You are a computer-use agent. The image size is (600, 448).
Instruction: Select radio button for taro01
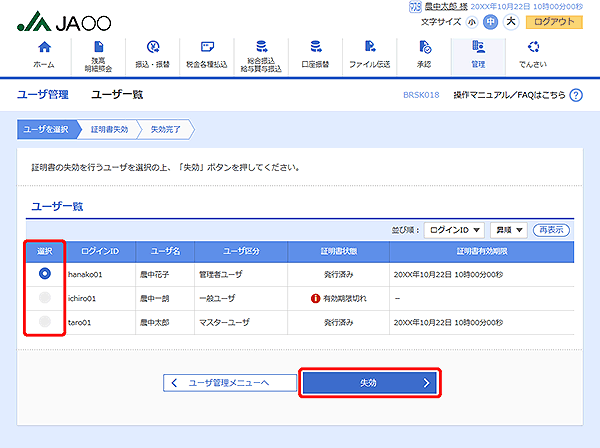[45, 322]
